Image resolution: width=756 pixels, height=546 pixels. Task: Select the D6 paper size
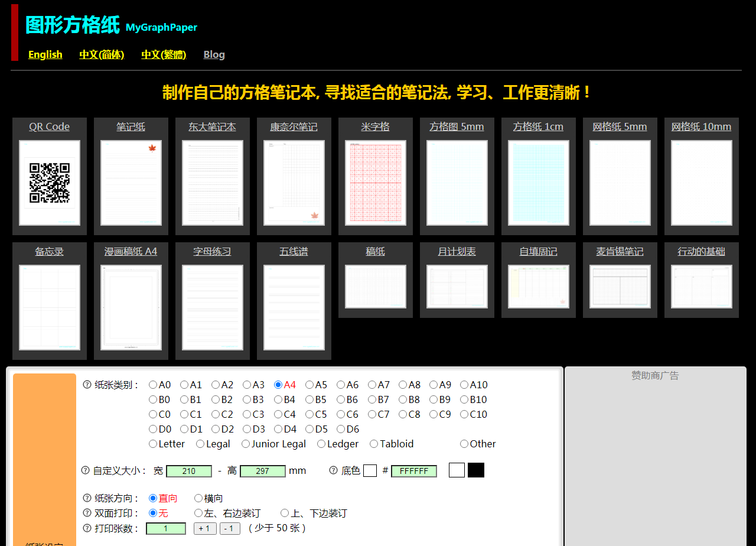pyautogui.click(x=341, y=429)
